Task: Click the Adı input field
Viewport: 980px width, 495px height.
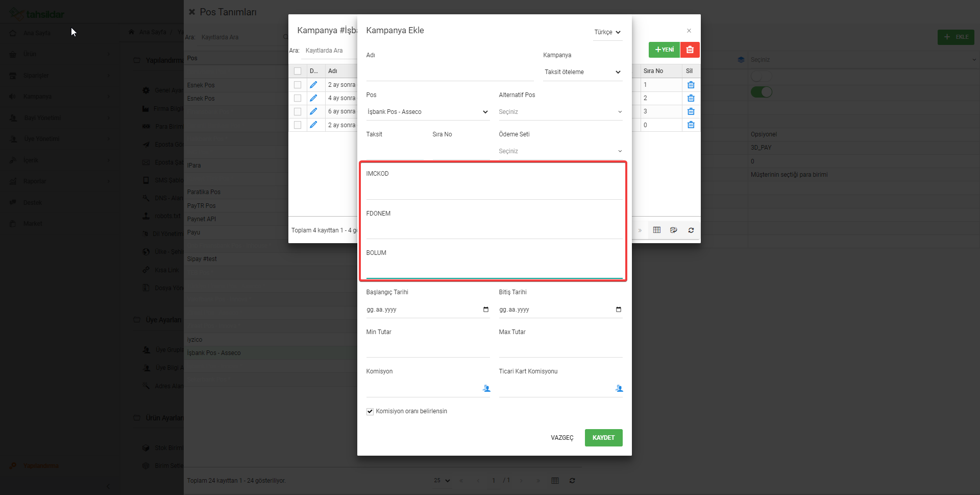Action: [x=450, y=73]
